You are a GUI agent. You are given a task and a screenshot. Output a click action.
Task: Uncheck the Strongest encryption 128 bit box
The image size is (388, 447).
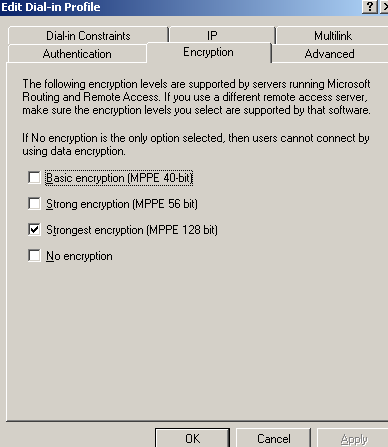click(x=34, y=230)
